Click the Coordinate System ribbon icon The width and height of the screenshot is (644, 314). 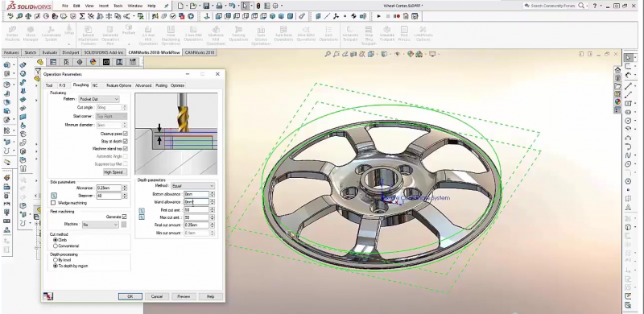[51, 34]
